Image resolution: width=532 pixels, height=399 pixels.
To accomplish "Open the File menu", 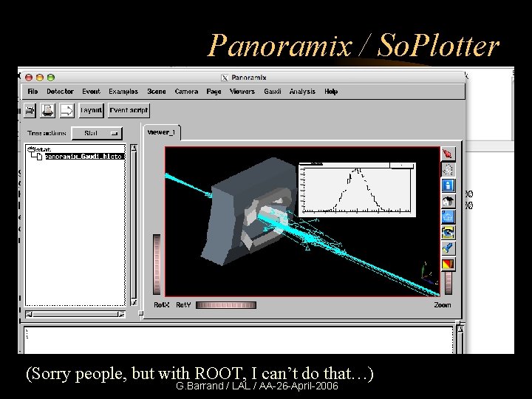I will [33, 92].
